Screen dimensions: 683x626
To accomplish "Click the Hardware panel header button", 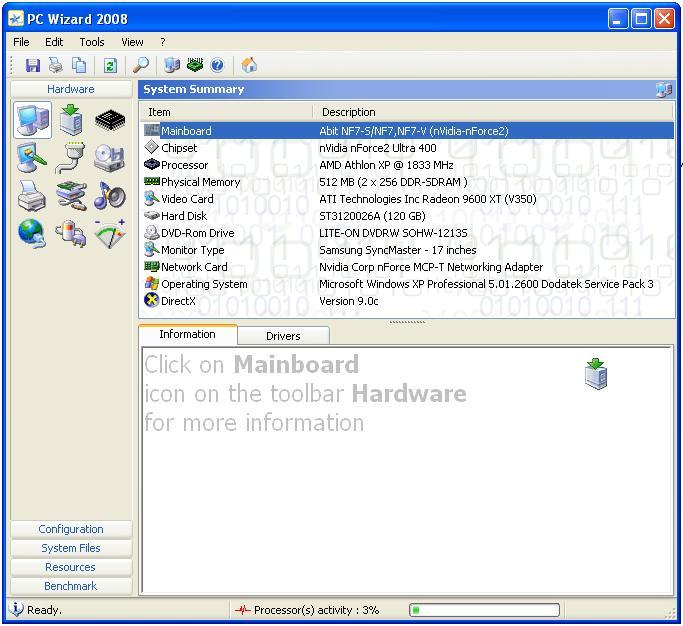I will (71, 89).
